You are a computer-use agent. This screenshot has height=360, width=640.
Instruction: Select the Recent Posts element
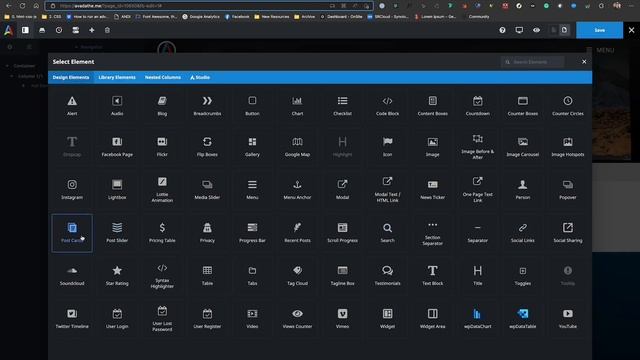pos(297,233)
